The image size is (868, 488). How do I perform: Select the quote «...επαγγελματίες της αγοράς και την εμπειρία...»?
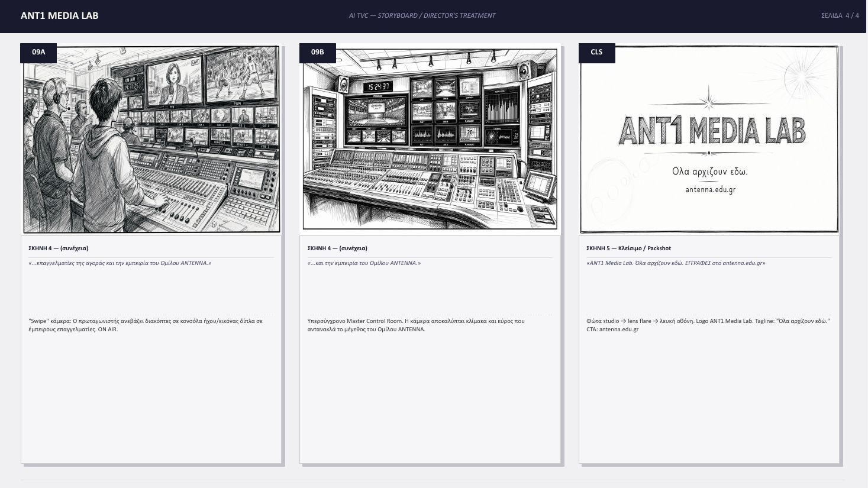click(120, 263)
